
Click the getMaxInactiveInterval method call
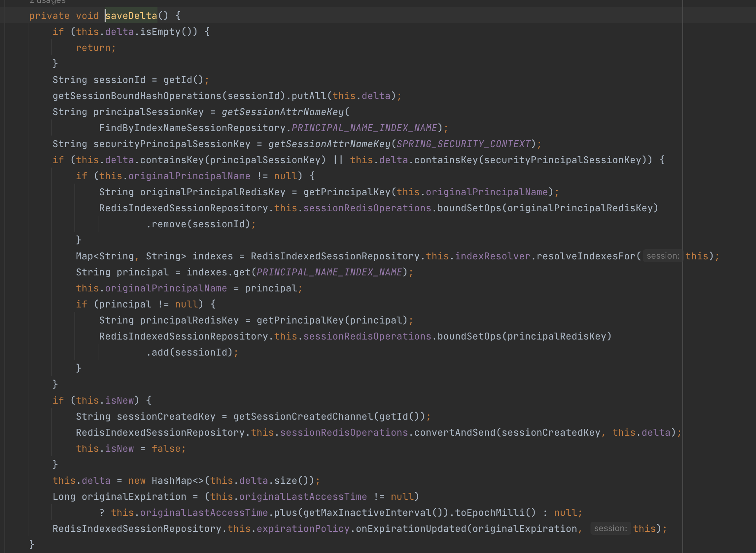(x=367, y=513)
